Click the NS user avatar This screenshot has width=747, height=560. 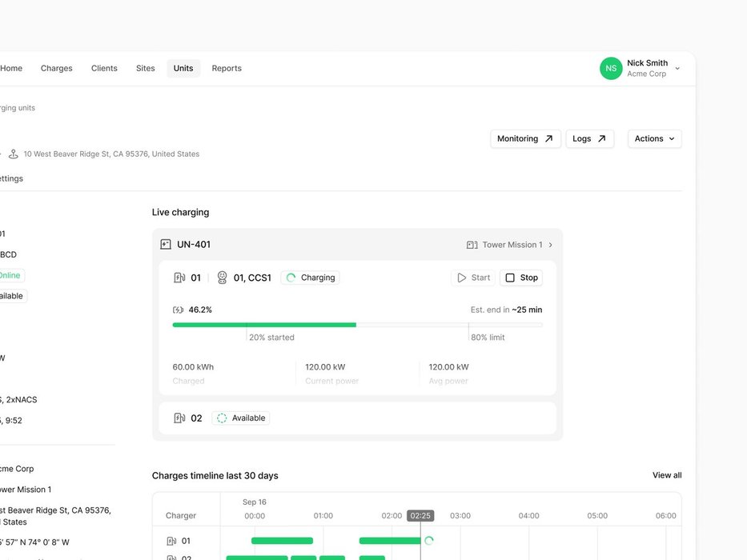click(611, 69)
